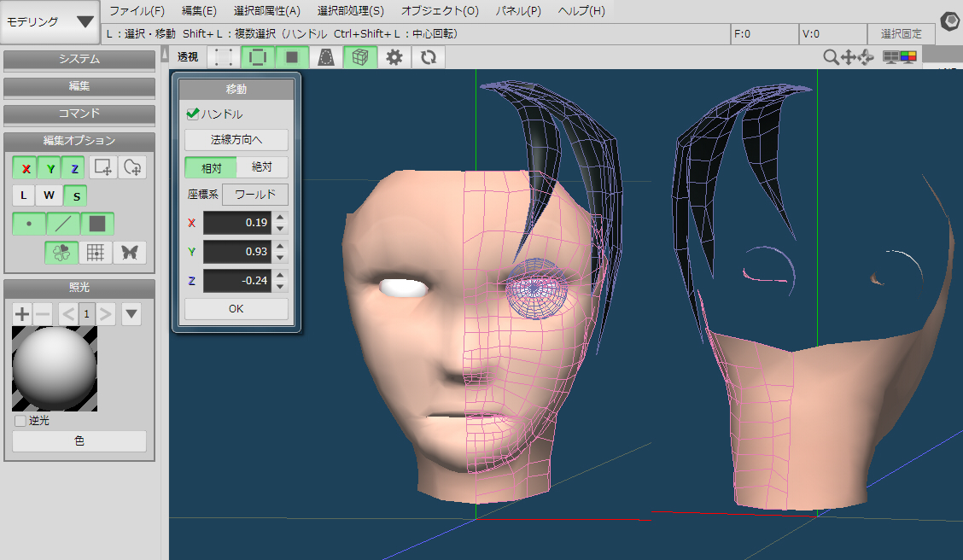Screen dimensions: 963x560
Task: Click the viewport zoom magnifier icon
Action: [830, 57]
